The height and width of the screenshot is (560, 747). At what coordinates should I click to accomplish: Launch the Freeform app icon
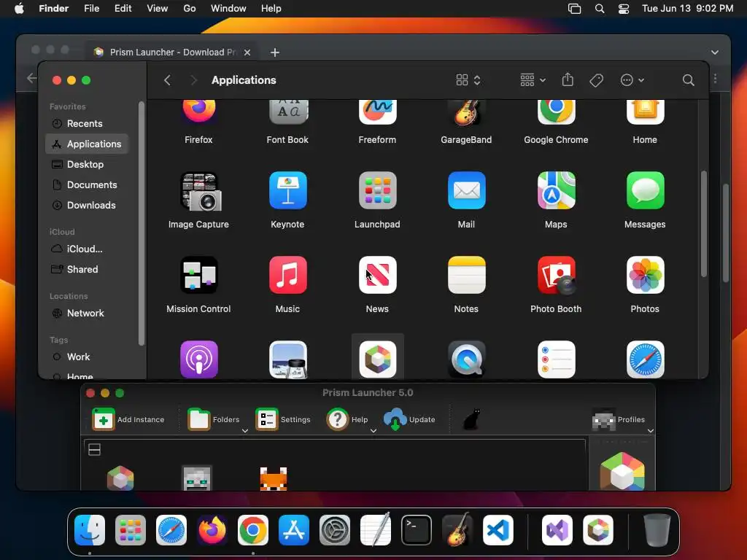377,112
